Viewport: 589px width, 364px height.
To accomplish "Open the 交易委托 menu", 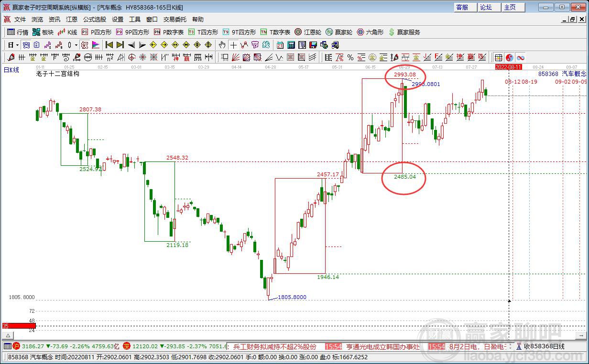I will 175,20.
